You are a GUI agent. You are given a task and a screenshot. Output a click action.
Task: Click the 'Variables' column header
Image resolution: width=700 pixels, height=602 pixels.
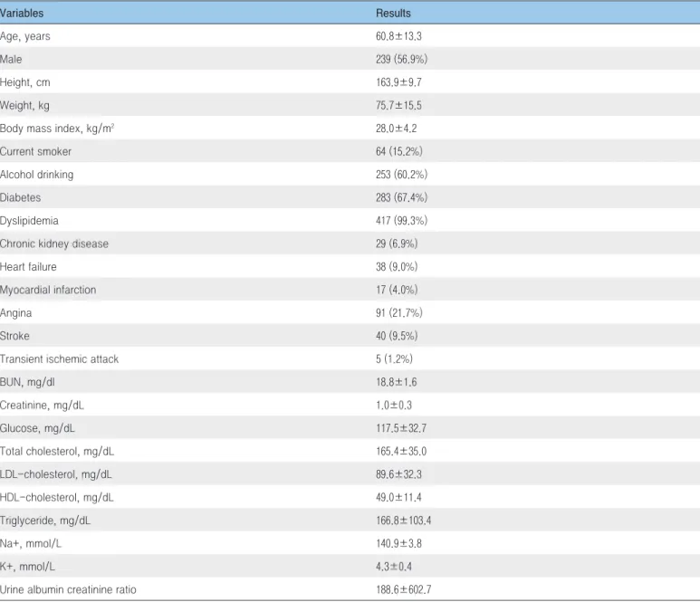coord(22,14)
